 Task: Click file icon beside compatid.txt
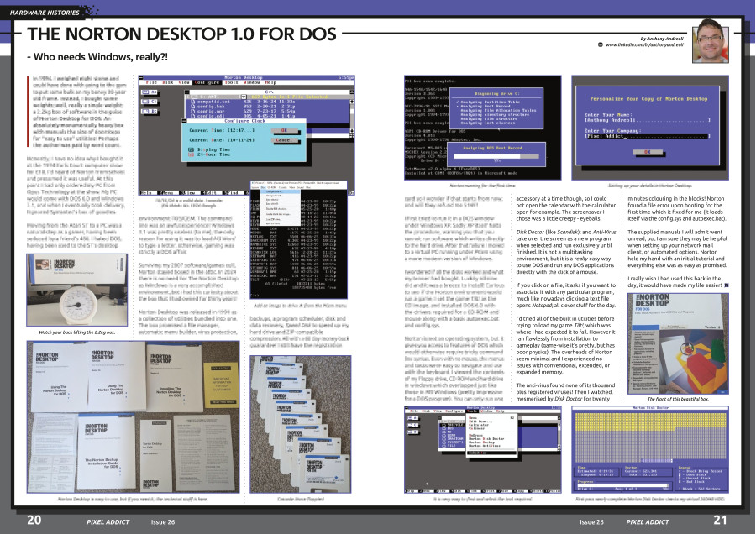tap(193, 102)
